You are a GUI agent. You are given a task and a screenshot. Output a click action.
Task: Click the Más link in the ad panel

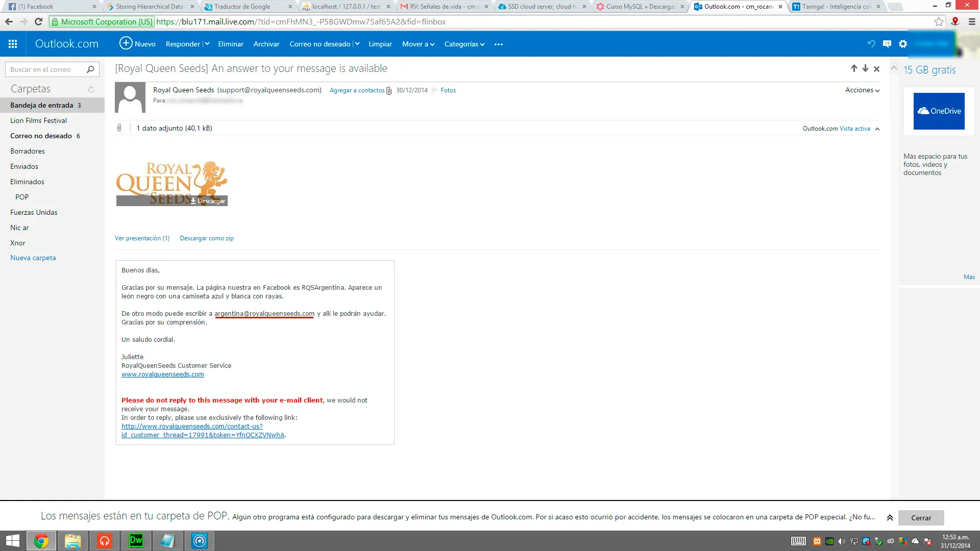(969, 277)
